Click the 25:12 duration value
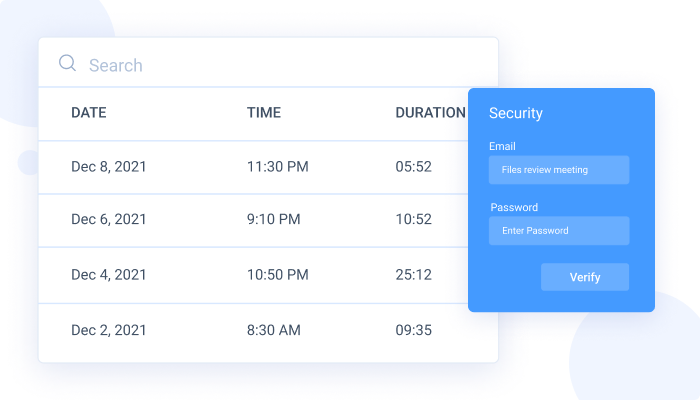Viewport: 700px width, 400px height. pyautogui.click(x=414, y=274)
